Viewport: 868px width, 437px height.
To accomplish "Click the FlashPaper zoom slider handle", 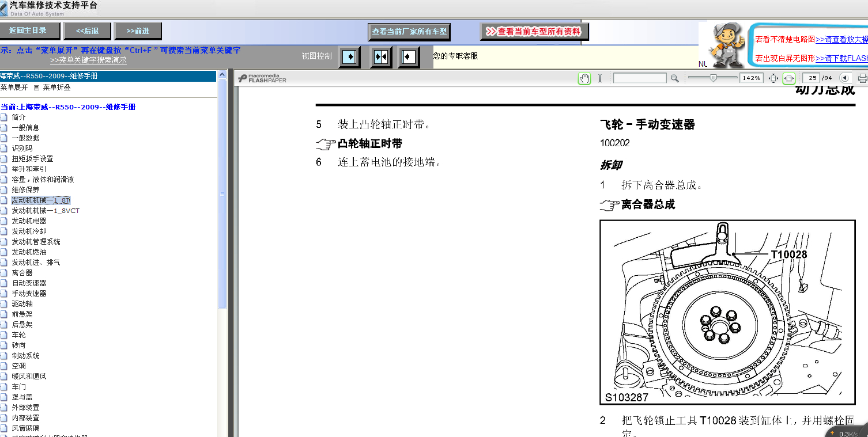I will 714,78.
